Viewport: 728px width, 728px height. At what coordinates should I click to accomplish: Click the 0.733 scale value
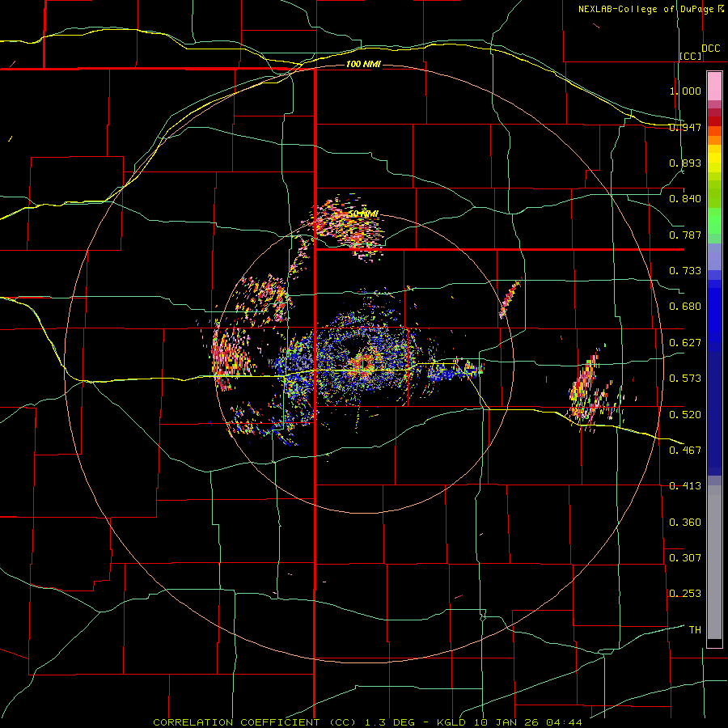tap(685, 270)
